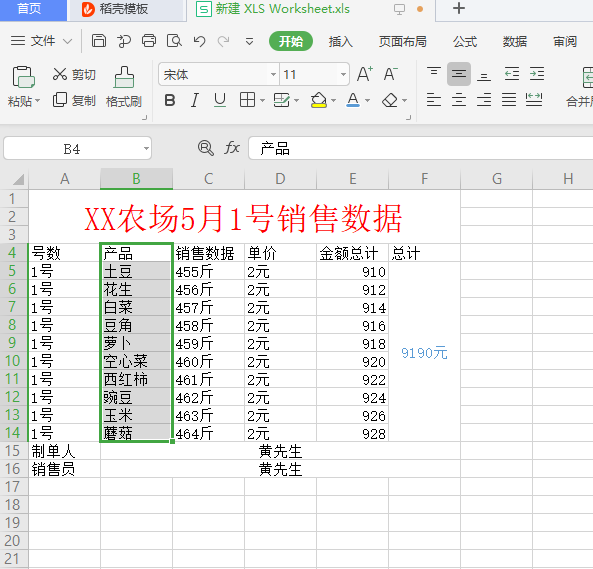Click the Save icon in quick toolbar

pos(99,40)
